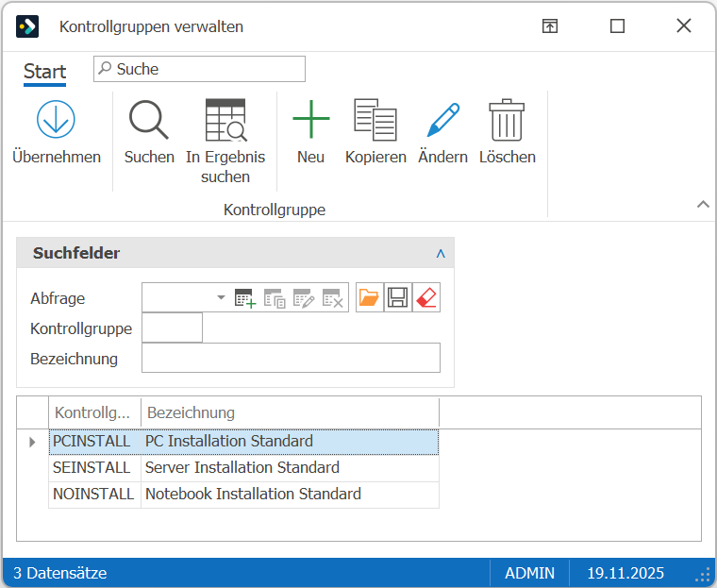Open saved search with orange folder icon
Image resolution: width=717 pixels, height=588 pixels.
(369, 297)
